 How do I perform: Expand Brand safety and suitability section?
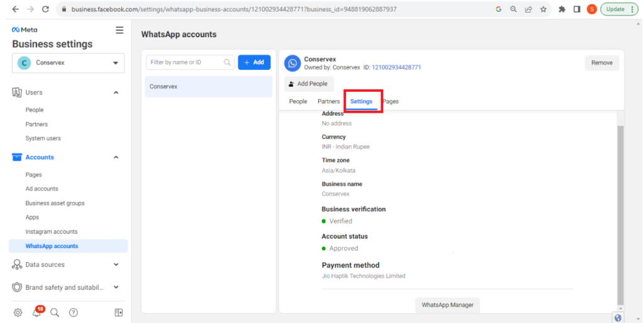(x=116, y=287)
